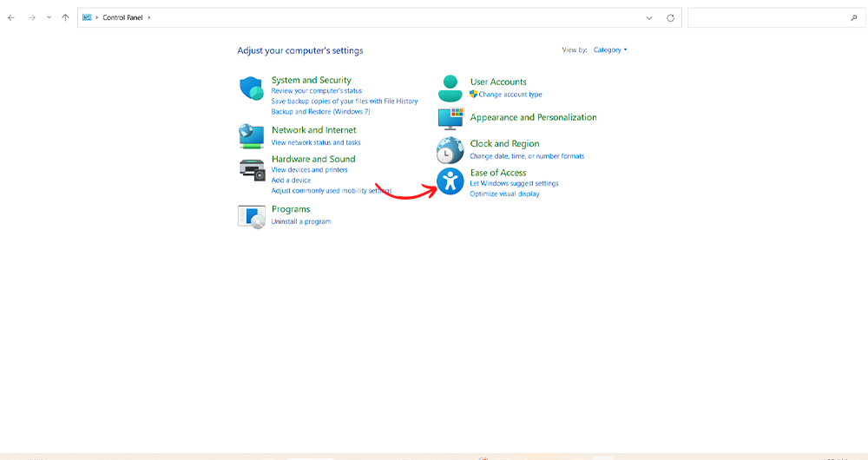Expand chevron after Control Panel breadcrumb
The width and height of the screenshot is (868, 460).
click(x=149, y=17)
